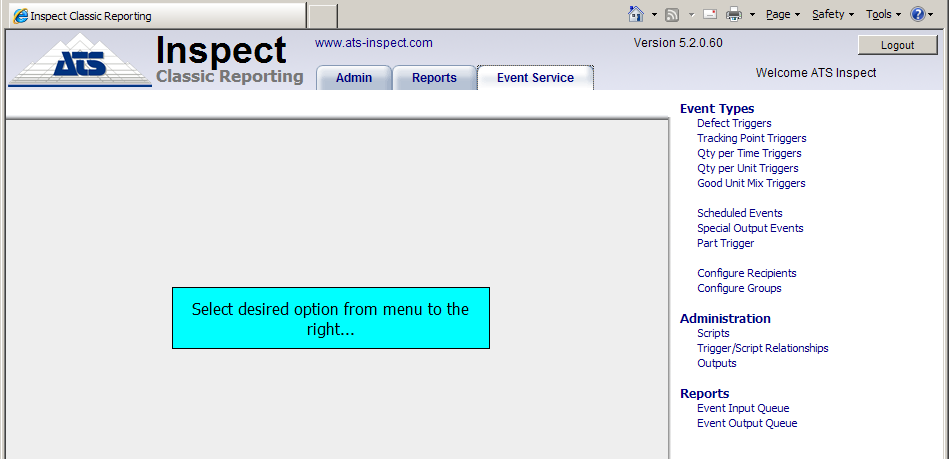Click the Logout button
Image resolution: width=949 pixels, height=459 pixels.
tap(898, 45)
